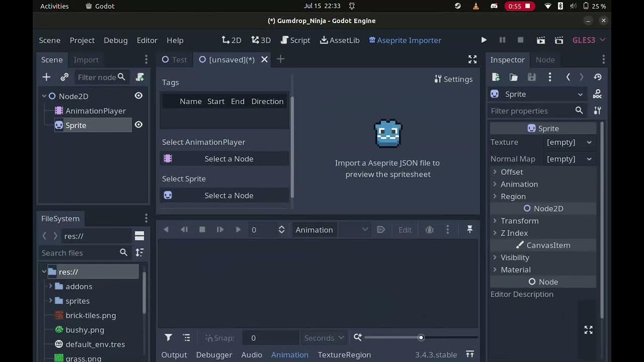Open animation filter funnel icon
The image size is (644, 362).
pos(169,338)
